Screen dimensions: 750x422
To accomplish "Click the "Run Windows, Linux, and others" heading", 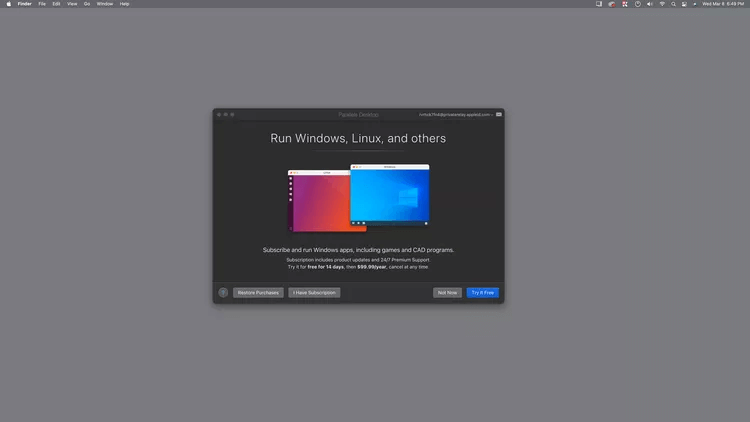I will pyautogui.click(x=358, y=138).
